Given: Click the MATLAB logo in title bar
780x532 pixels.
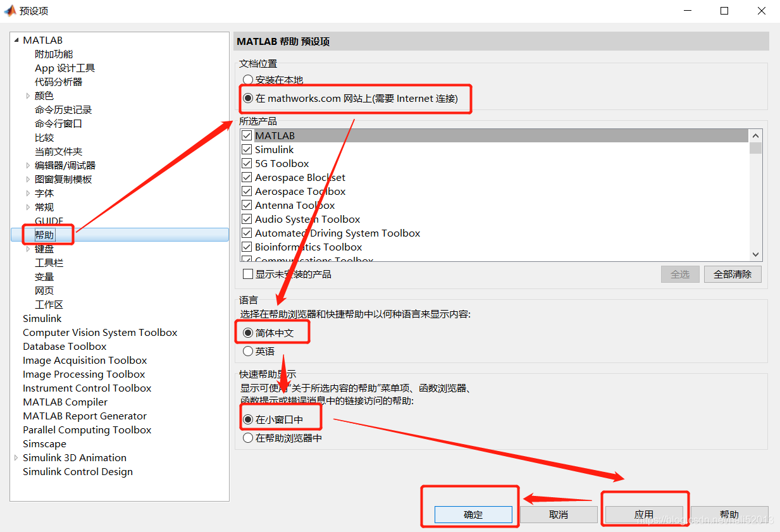Looking at the screenshot, I should 10,11.
